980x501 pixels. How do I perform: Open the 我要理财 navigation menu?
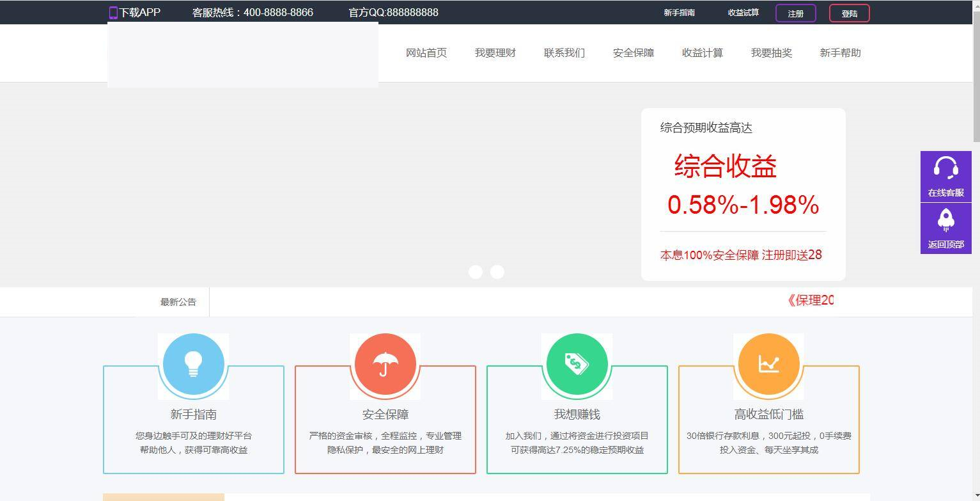tap(495, 53)
